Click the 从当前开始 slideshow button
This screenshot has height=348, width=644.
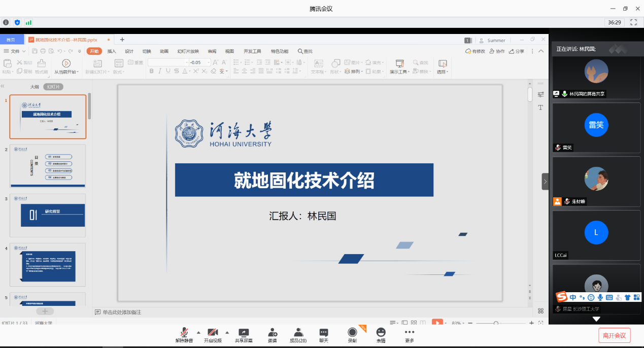click(x=66, y=66)
